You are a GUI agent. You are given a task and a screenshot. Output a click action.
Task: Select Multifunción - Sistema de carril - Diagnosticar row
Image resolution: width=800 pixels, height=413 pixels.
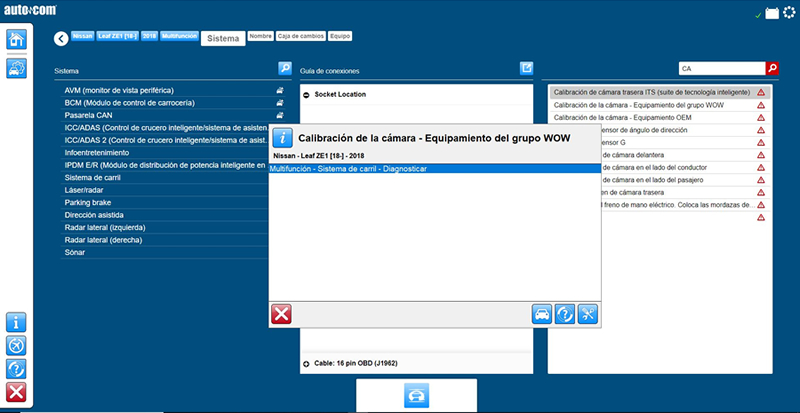[435, 169]
